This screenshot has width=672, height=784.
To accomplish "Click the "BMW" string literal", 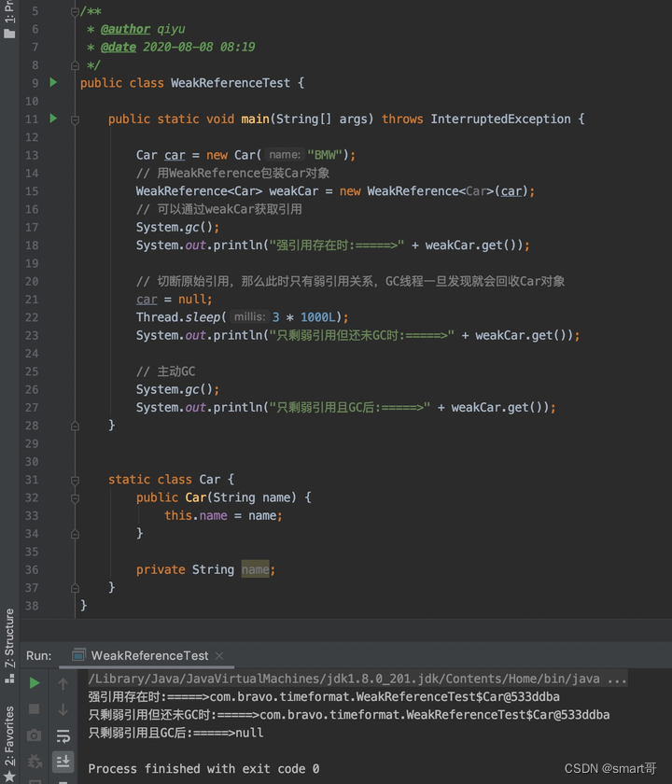I will 325,155.
